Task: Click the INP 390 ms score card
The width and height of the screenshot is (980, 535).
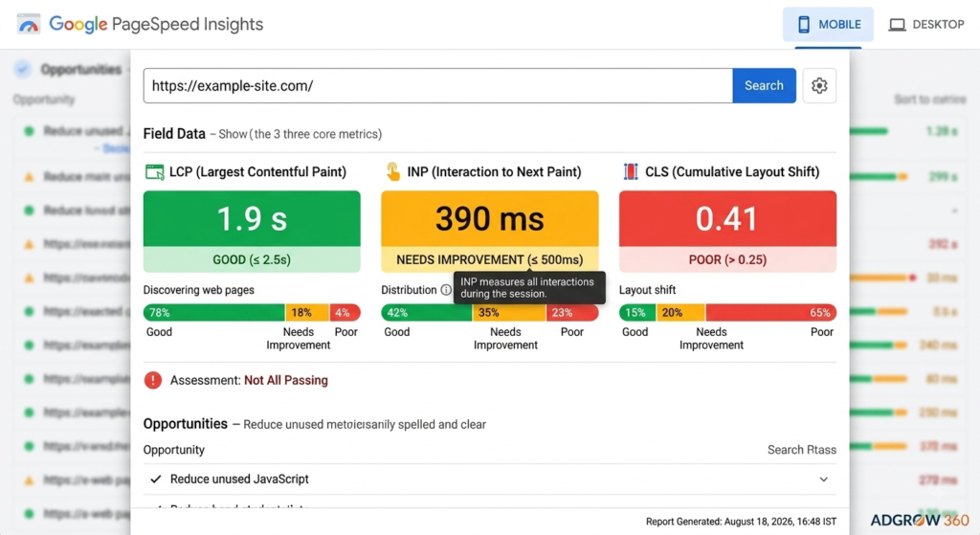Action: [x=489, y=232]
